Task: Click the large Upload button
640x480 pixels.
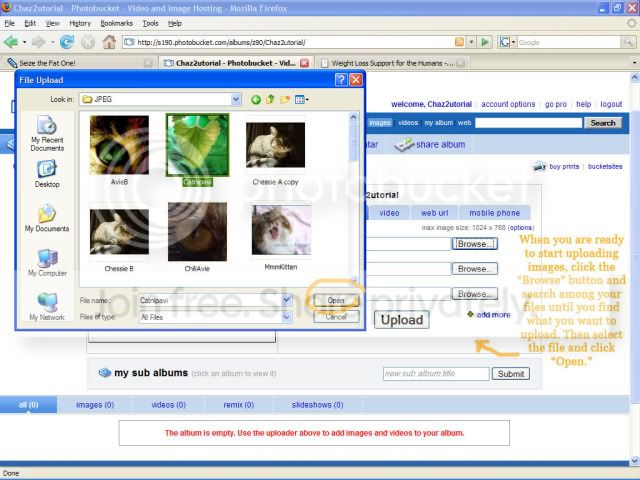Action: [x=402, y=320]
